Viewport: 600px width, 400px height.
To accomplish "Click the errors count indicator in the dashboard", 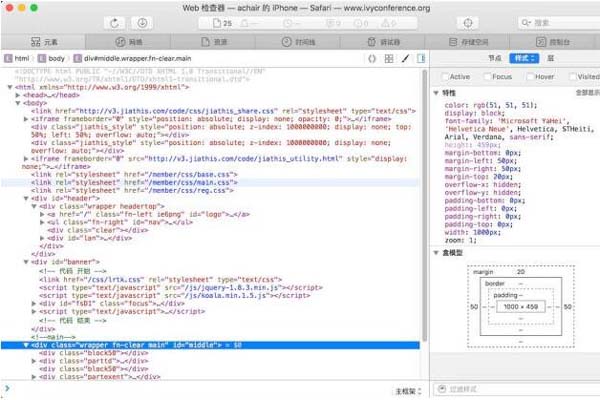I will coord(361,23).
